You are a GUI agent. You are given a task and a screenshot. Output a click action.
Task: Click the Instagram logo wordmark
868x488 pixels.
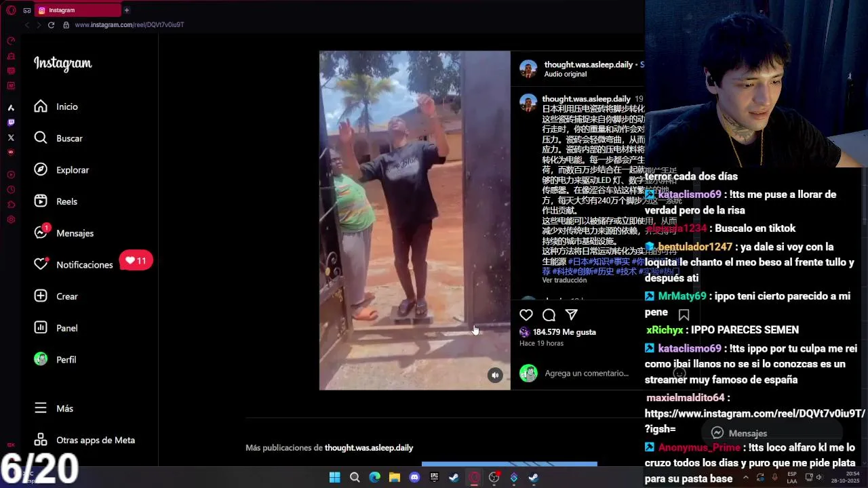[63, 64]
